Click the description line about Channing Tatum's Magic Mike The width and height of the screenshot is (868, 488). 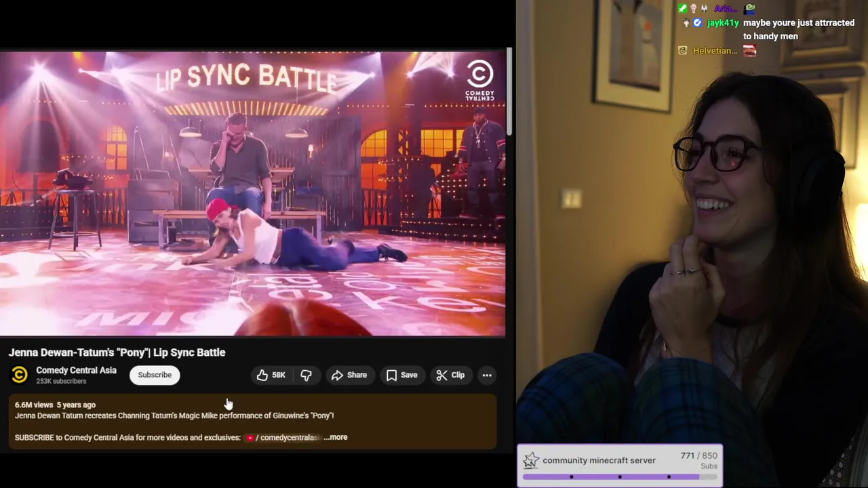[174, 415]
